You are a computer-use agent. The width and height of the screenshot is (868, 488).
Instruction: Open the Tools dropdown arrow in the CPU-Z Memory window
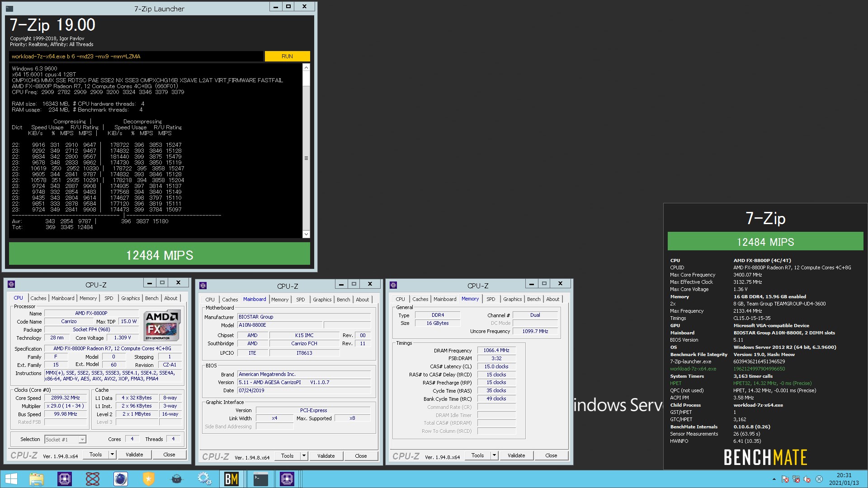tap(495, 455)
